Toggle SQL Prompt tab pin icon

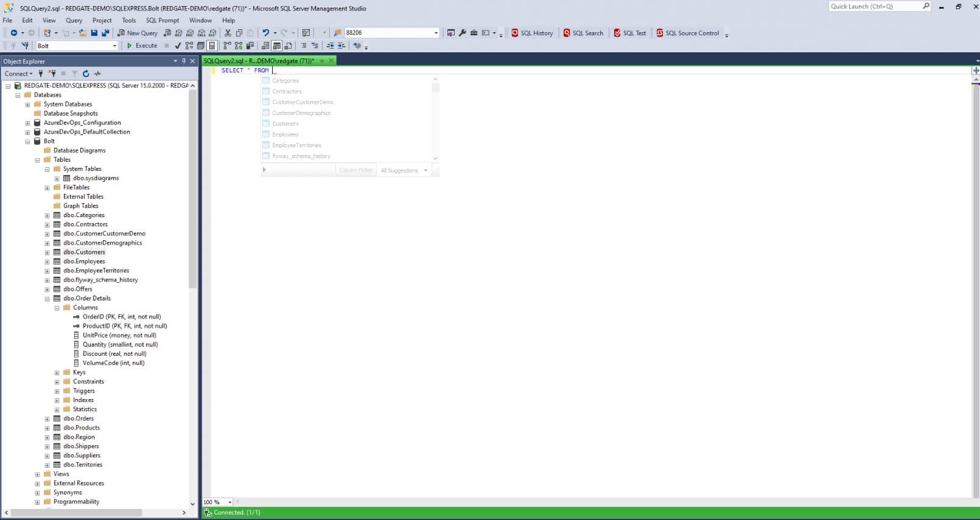pyautogui.click(x=322, y=61)
